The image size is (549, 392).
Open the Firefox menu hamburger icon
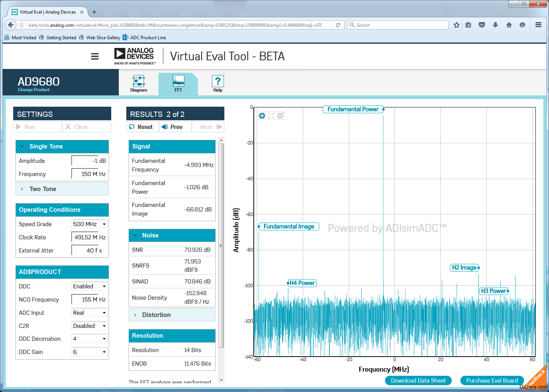(x=538, y=25)
